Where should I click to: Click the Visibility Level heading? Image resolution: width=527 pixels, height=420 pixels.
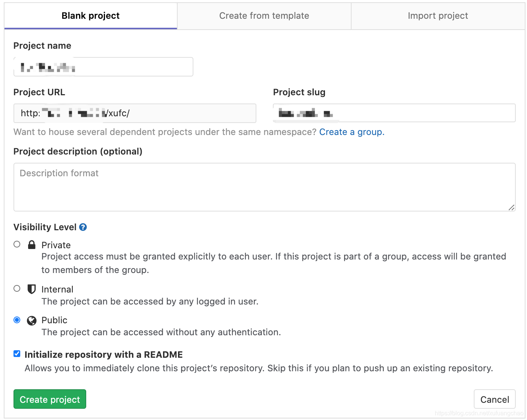pos(45,227)
